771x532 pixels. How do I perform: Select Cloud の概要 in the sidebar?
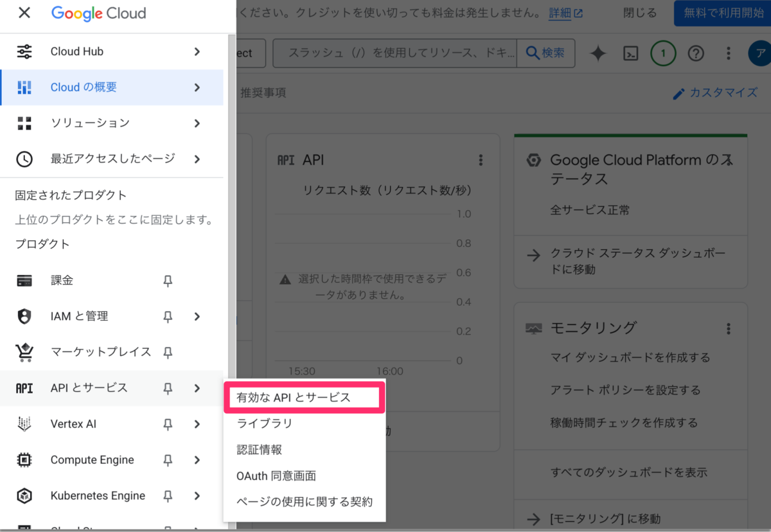click(112, 87)
